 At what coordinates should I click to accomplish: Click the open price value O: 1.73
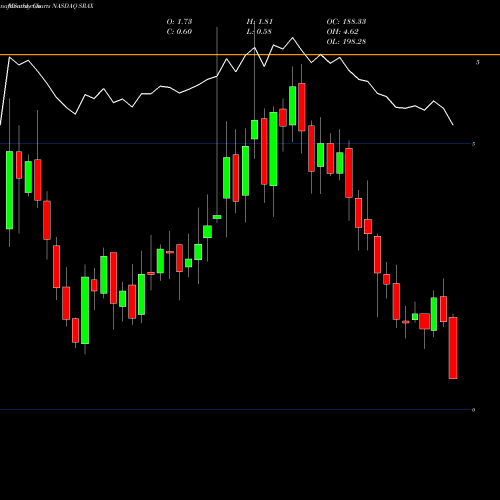[x=179, y=22]
